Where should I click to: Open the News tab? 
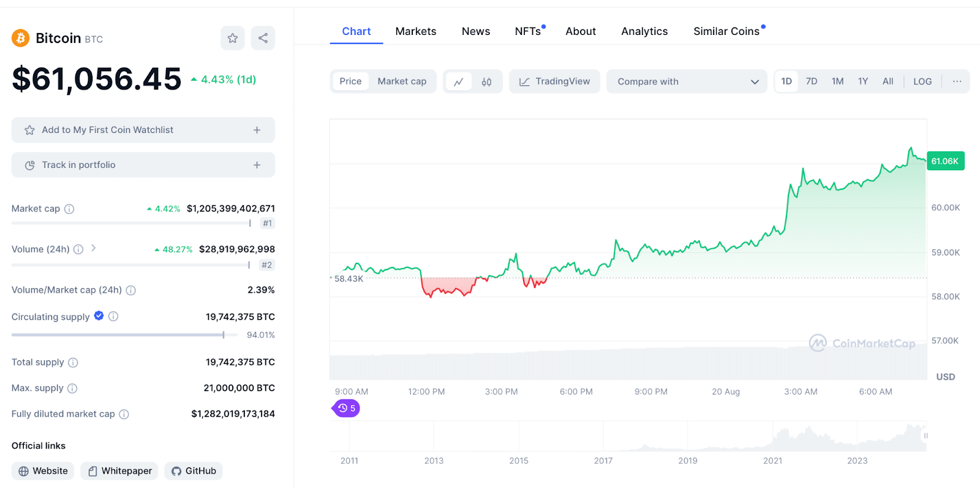476,31
